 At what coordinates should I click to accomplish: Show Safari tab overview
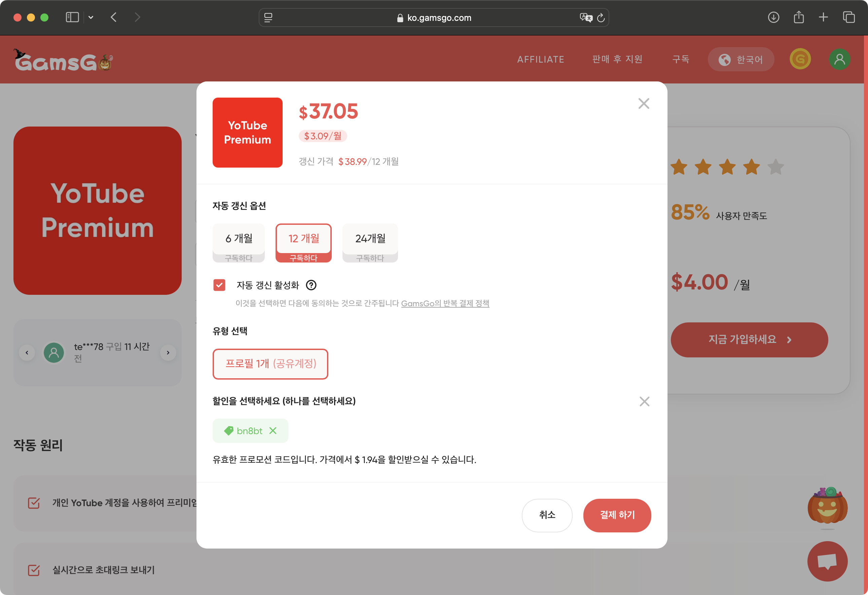pyautogui.click(x=848, y=17)
